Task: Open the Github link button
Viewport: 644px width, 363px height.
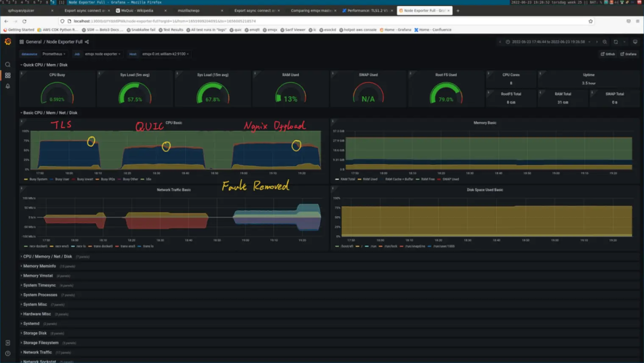Action: (x=608, y=54)
